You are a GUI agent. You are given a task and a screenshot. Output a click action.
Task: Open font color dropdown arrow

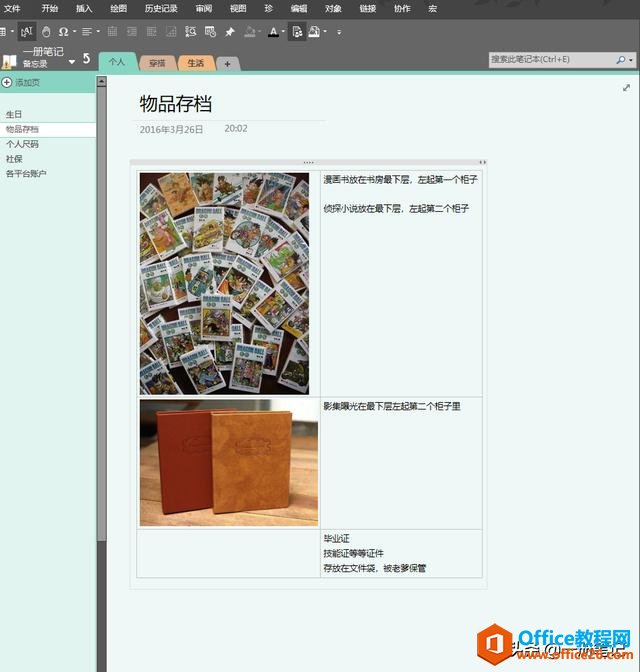(283, 32)
